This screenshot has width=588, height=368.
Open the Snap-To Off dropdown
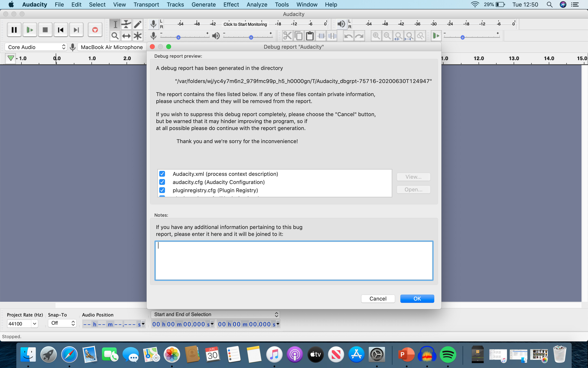coord(62,323)
